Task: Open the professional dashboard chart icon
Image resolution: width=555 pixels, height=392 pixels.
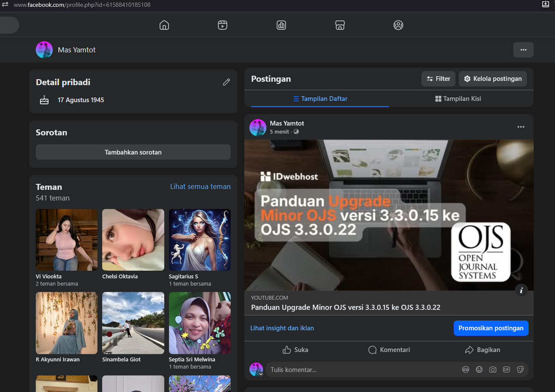Action: coord(281,25)
